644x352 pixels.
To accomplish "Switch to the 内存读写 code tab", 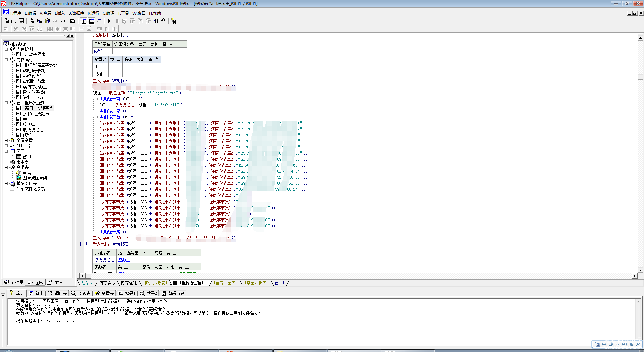I will click(107, 283).
